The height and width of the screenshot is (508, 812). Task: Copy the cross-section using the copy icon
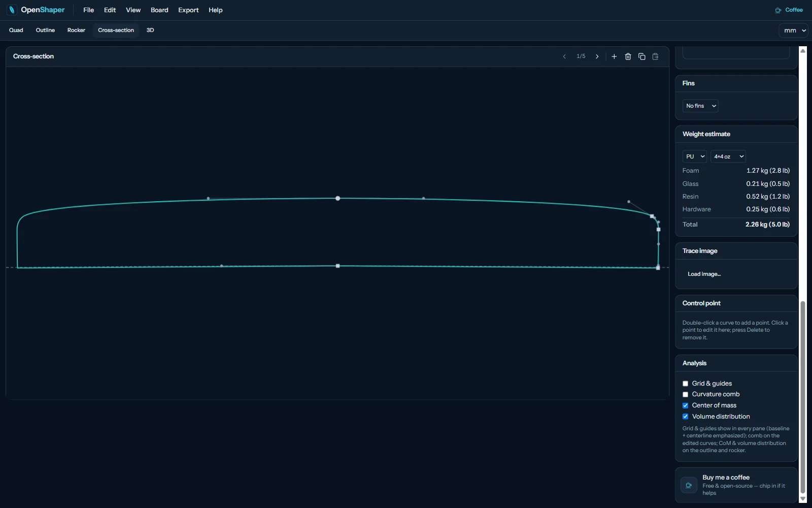(641, 56)
